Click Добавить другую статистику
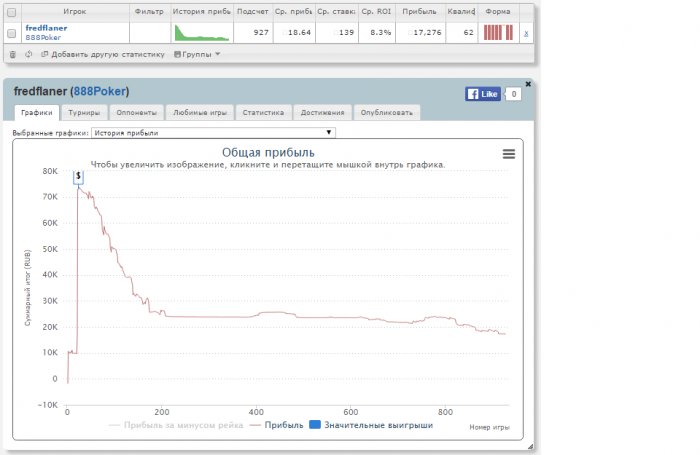 click(x=103, y=54)
